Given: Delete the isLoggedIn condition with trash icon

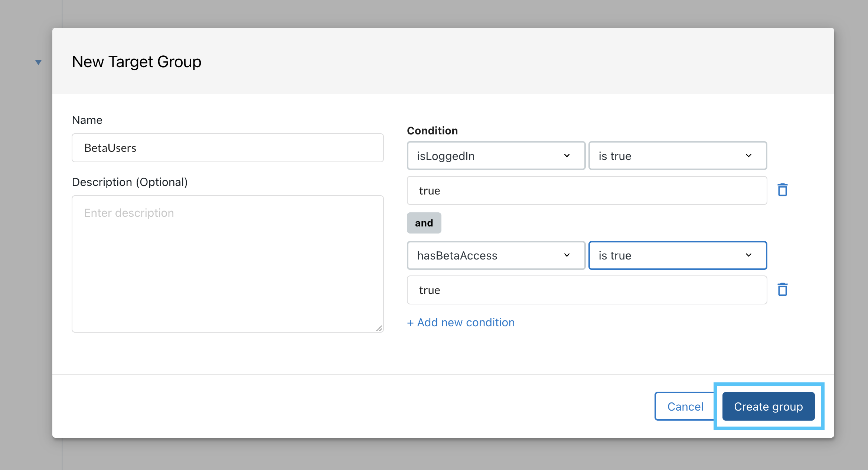Looking at the screenshot, I should tap(783, 190).
